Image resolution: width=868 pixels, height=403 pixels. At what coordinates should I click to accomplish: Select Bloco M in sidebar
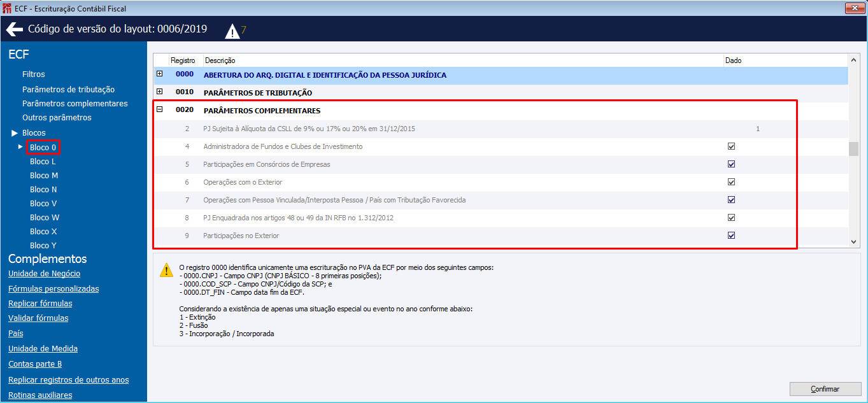tap(44, 176)
